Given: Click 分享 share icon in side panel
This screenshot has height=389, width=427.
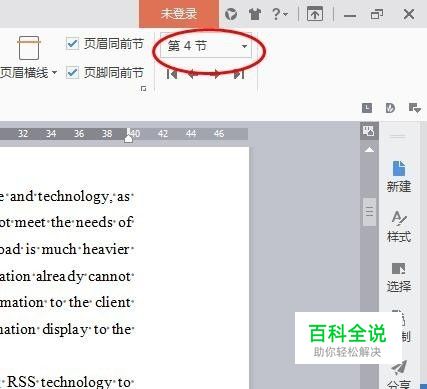Looking at the screenshot, I should 399,375.
